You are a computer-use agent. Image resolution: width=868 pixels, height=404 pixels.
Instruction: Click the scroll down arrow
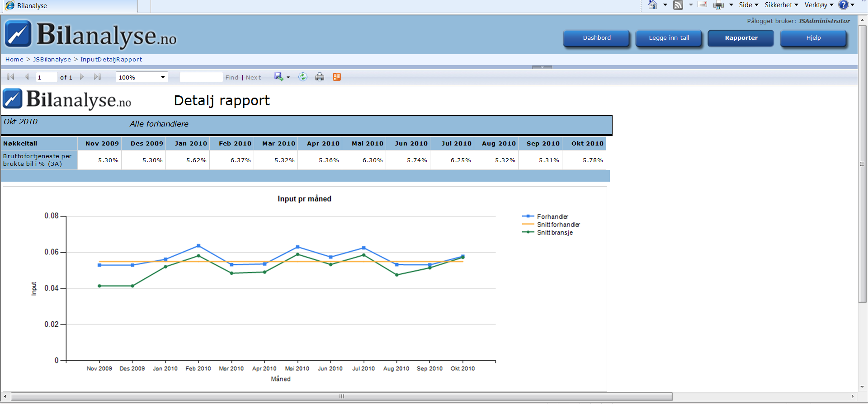tap(863, 387)
